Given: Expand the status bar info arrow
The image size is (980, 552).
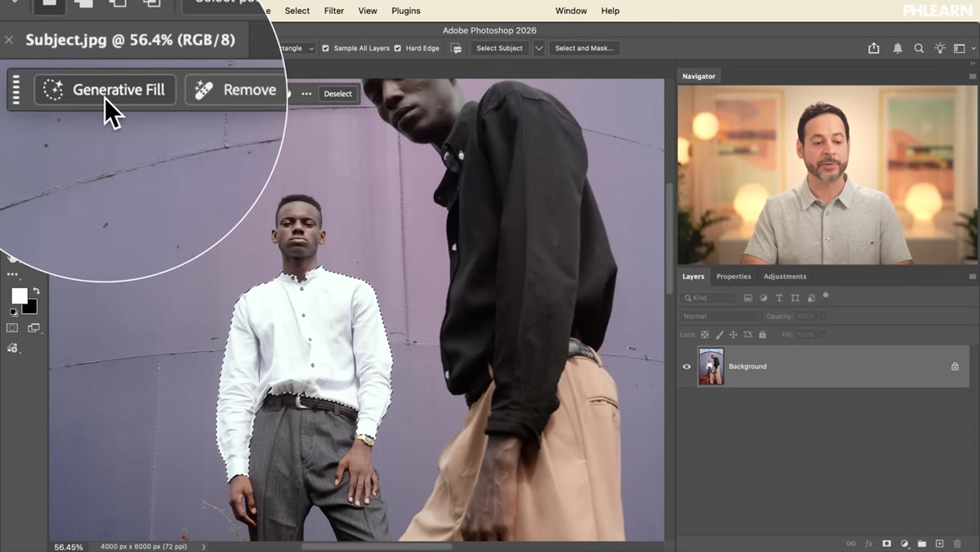Looking at the screenshot, I should tap(203, 546).
